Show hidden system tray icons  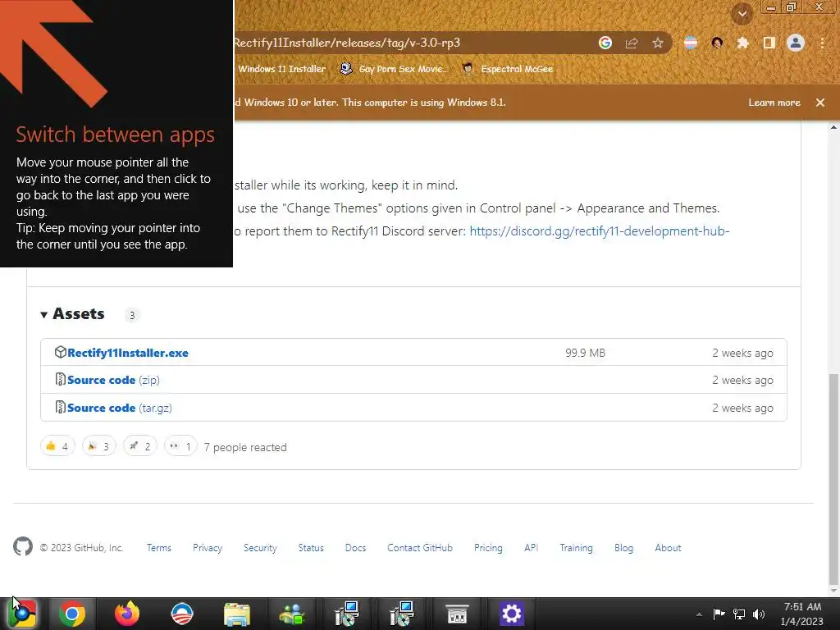pyautogui.click(x=699, y=614)
